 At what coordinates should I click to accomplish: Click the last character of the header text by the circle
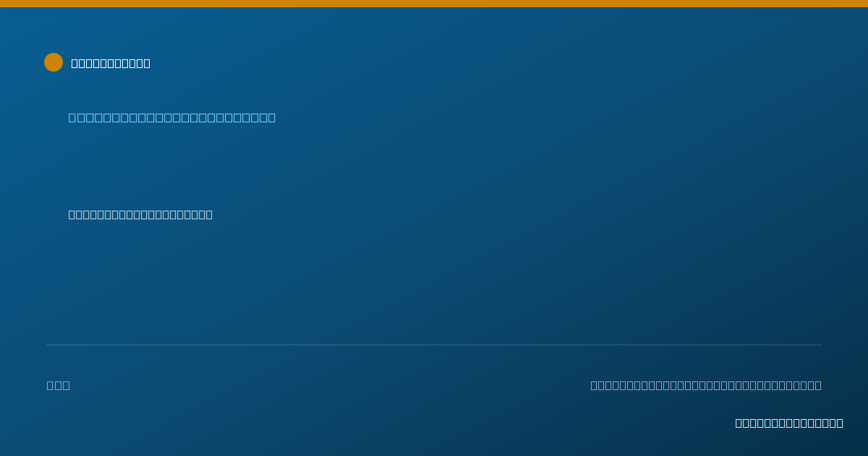[147, 63]
